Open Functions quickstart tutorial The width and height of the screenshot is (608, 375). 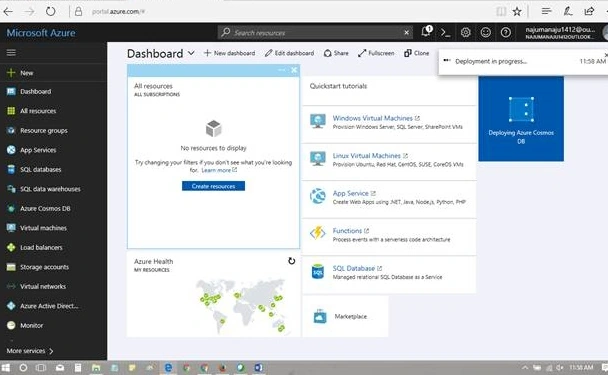coord(351,231)
